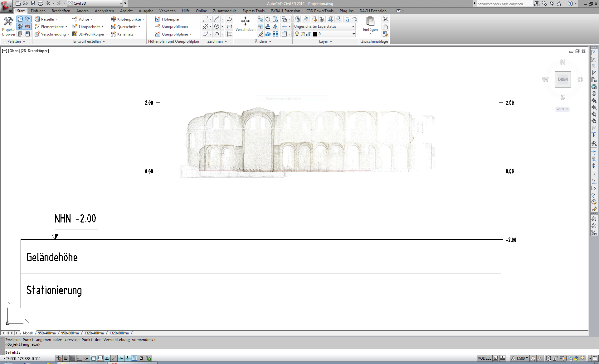Toggle ortho mode in status bar

(79, 358)
